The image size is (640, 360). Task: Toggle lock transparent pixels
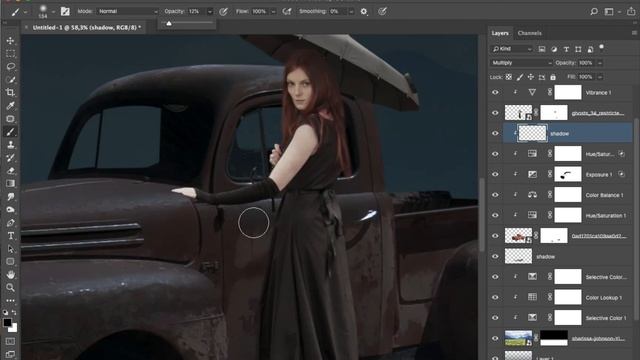click(x=509, y=77)
